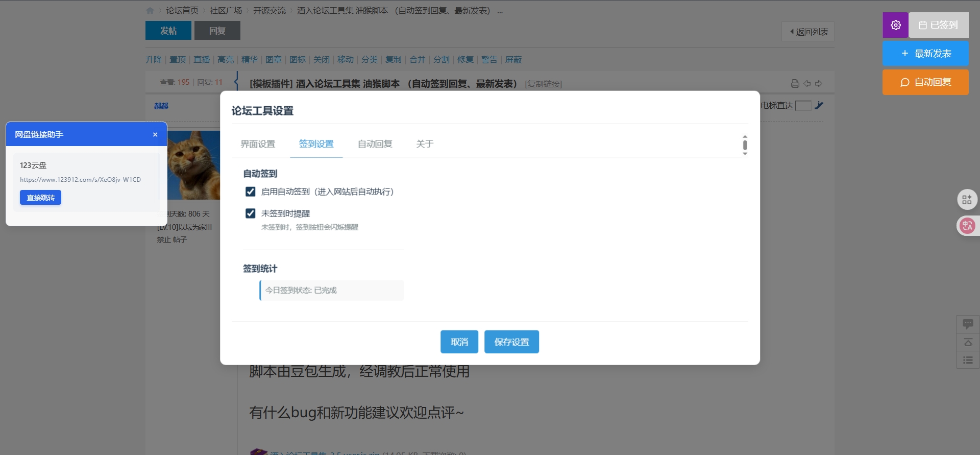Click the scroll-to-top side toolbar icon
The width and height of the screenshot is (980, 455).
tap(968, 342)
